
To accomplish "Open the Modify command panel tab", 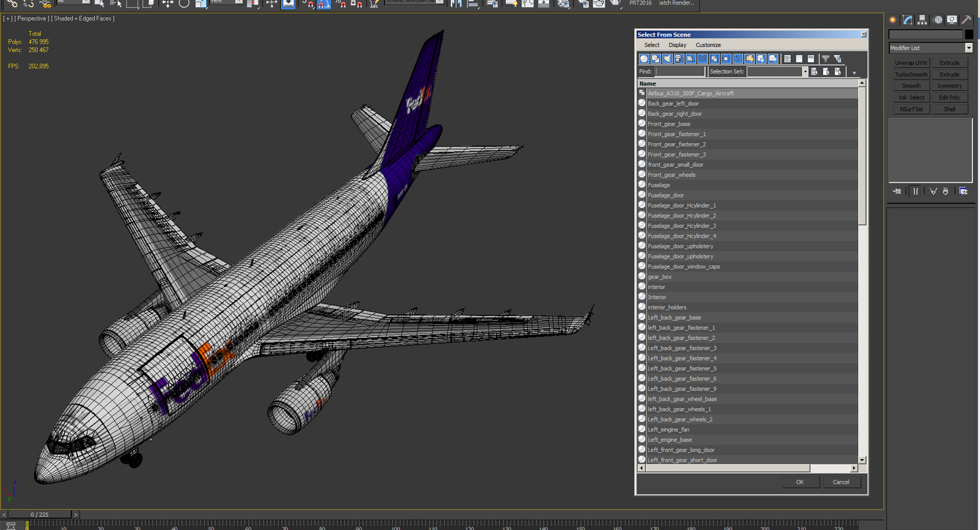I will click(x=908, y=20).
